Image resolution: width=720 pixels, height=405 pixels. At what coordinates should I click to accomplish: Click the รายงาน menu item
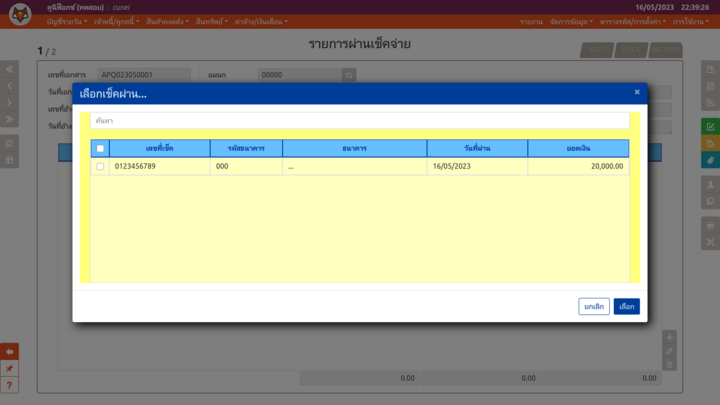pos(531,21)
